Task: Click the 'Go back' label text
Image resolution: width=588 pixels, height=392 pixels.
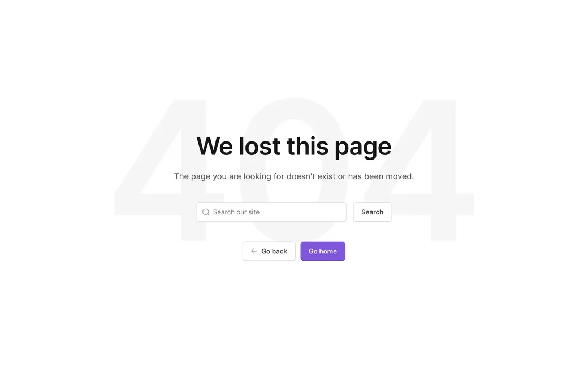Action: [x=274, y=251]
